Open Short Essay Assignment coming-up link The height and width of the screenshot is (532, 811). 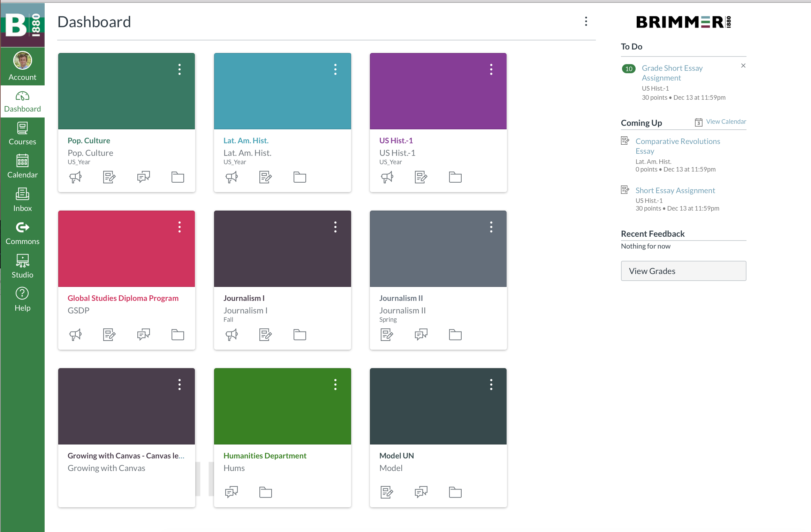coord(675,190)
